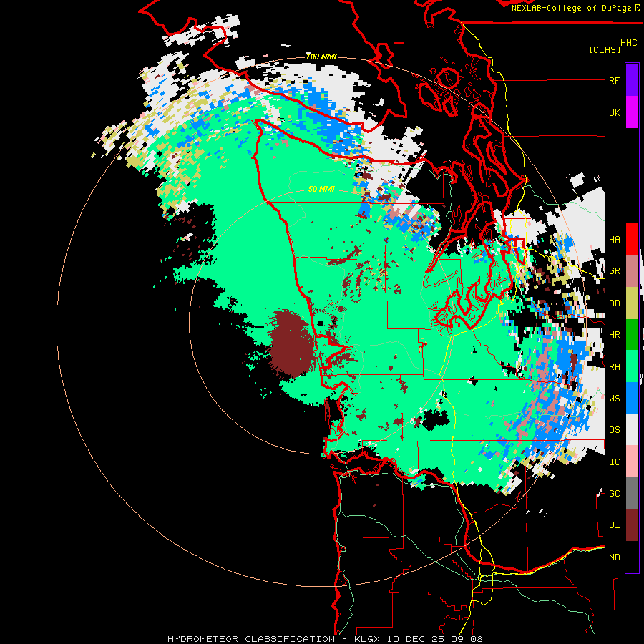The height and width of the screenshot is (644, 644).
Task: Click the black radar site dot
Action: [x=321, y=323]
